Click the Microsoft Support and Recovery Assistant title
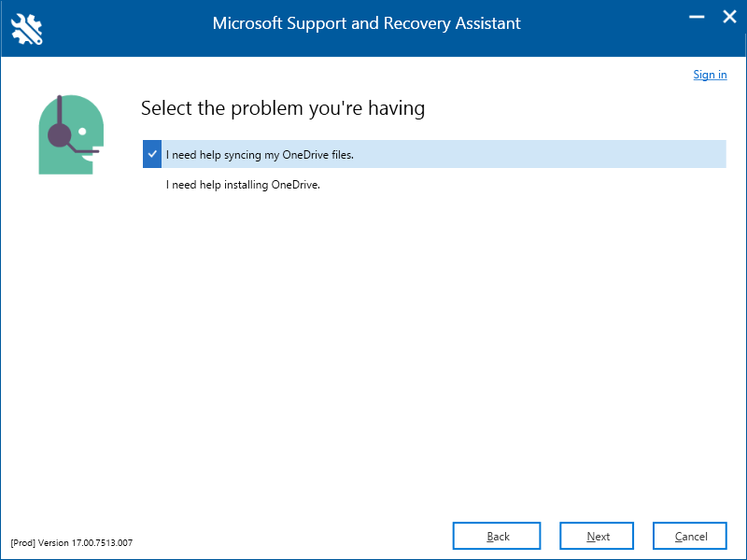The image size is (747, 560). pyautogui.click(x=366, y=23)
